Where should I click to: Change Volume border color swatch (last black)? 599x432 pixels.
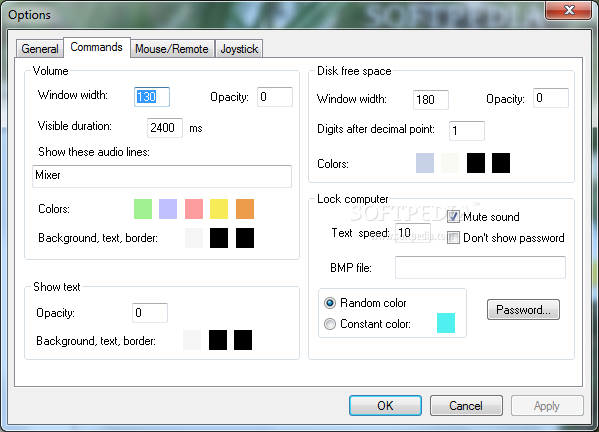(245, 238)
